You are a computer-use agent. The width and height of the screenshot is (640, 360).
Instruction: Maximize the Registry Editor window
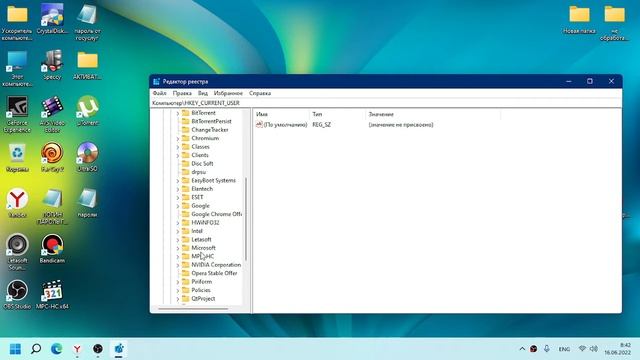click(x=590, y=82)
